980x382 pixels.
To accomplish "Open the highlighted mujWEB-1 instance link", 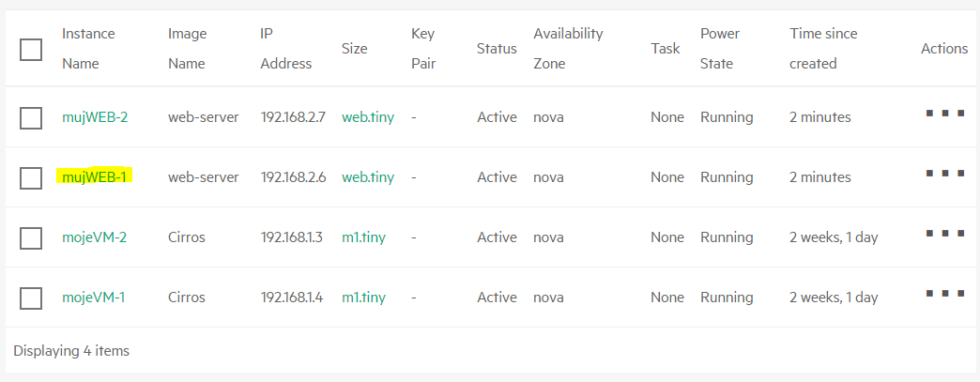I will tap(95, 177).
